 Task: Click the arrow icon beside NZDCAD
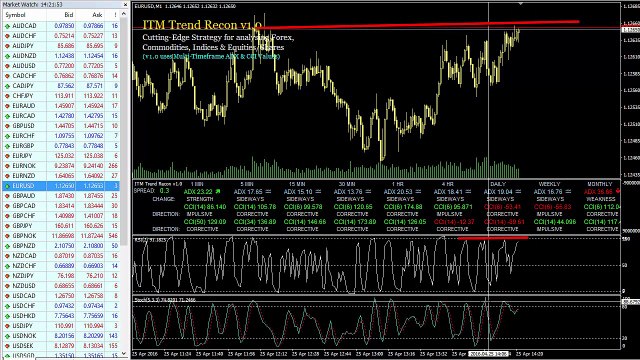click(7, 256)
